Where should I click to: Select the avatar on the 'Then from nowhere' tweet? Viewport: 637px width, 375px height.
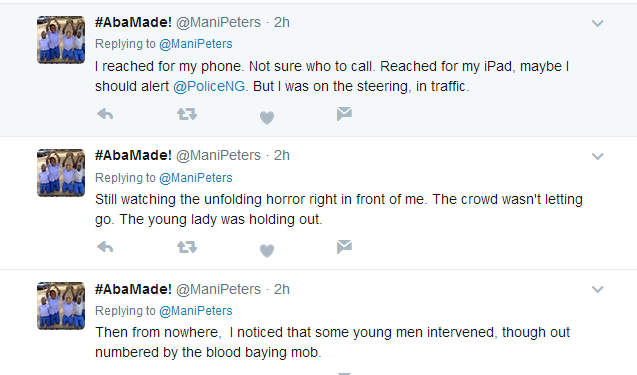pyautogui.click(x=61, y=306)
